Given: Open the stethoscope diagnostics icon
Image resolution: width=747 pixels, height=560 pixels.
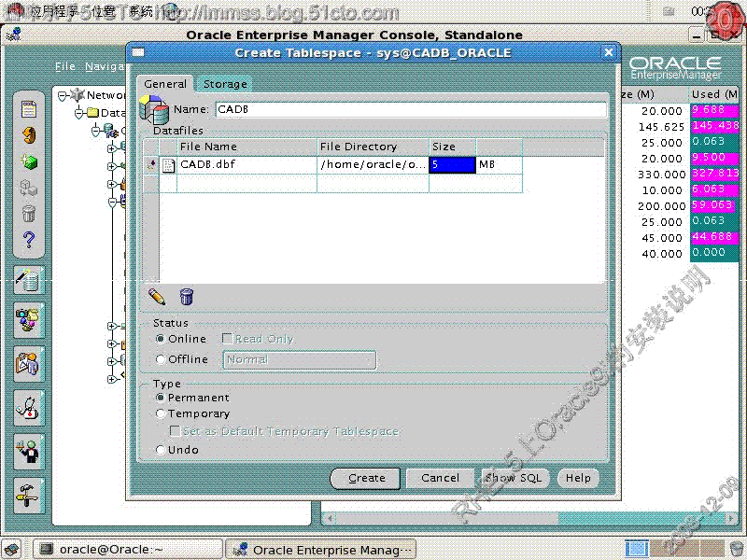Looking at the screenshot, I should coord(29,408).
